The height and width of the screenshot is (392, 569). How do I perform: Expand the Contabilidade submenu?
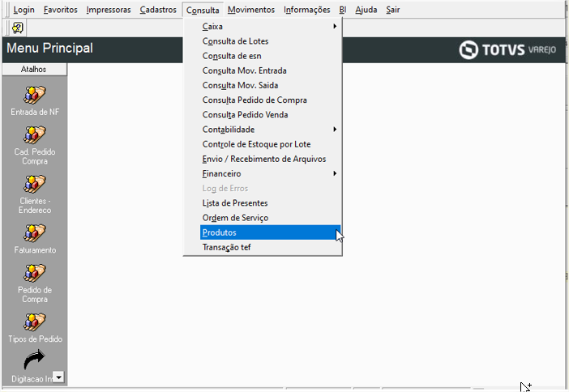point(271,130)
